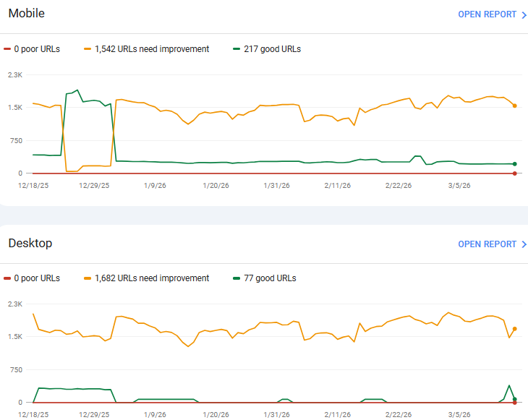Click chevron arrow beside Mobile Open Report

coord(524,14)
